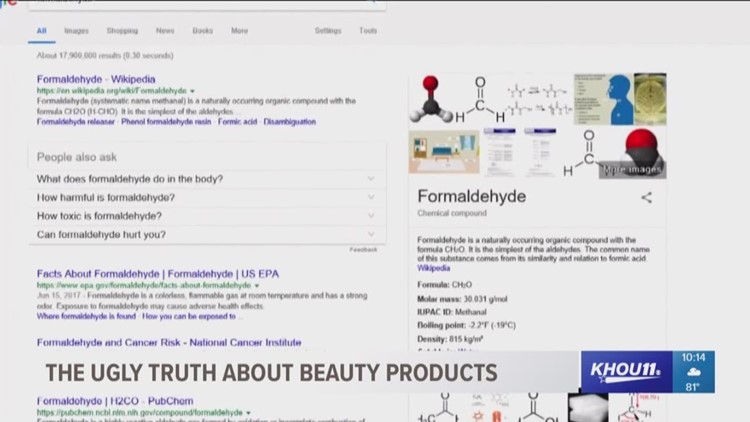Share the Formaldehyde knowledge panel
The height and width of the screenshot is (422, 750).
pos(646,197)
